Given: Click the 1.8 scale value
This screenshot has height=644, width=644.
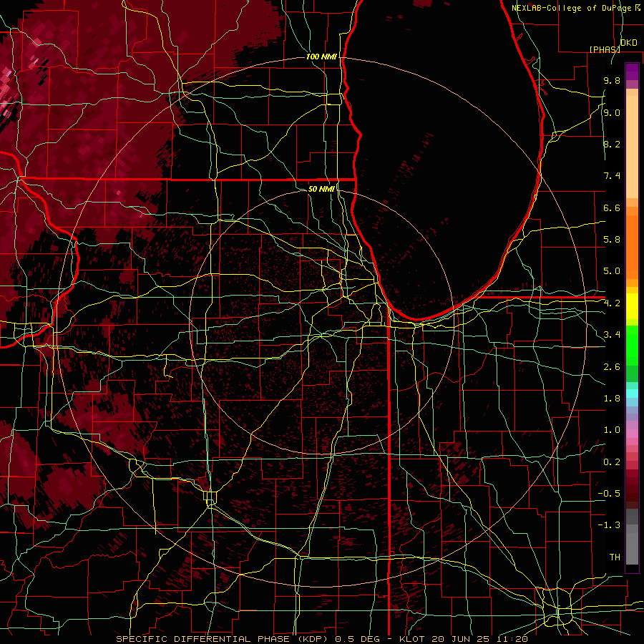Looking at the screenshot, I should click(x=612, y=399).
